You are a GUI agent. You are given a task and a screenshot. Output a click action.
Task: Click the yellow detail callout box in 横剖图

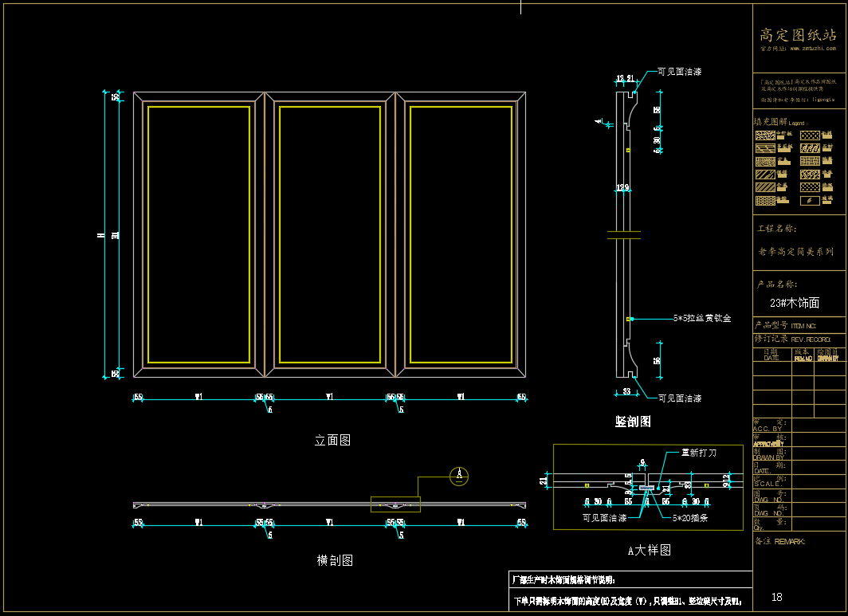[x=395, y=504]
